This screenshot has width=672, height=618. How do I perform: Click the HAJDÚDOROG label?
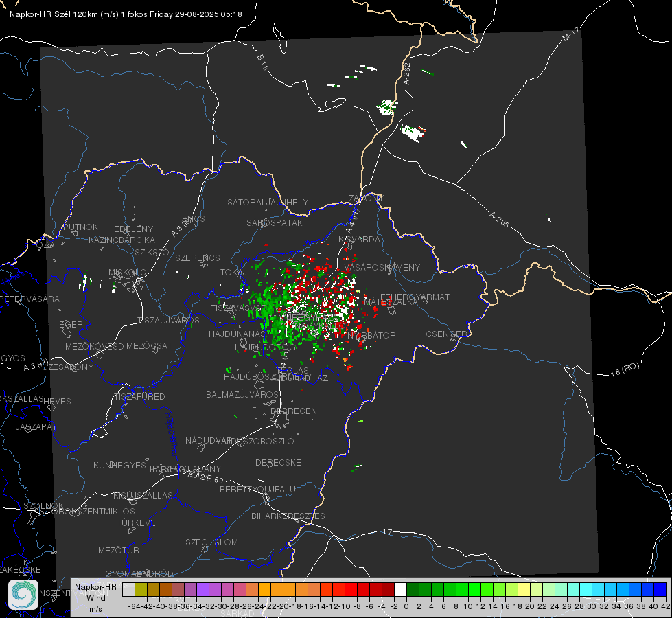pos(265,347)
